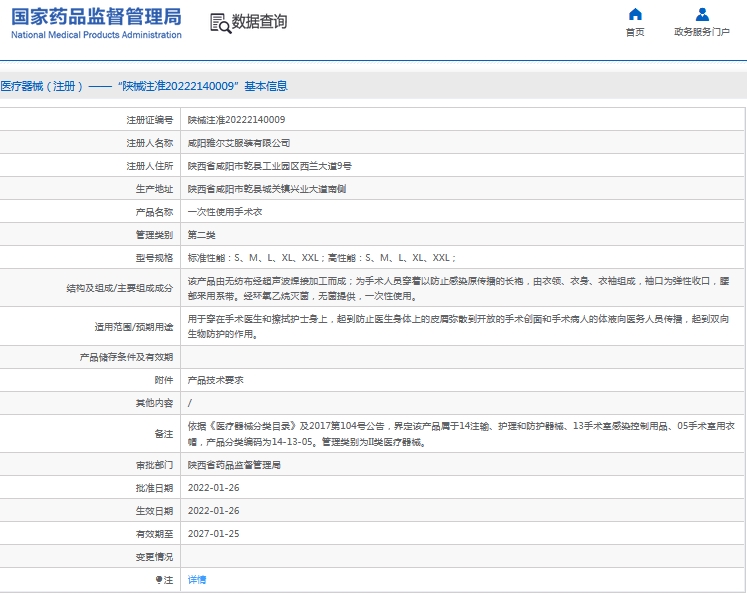The image size is (747, 597).
Task: Select registration number 陕械注准20222140009 value
Action: click(x=236, y=120)
